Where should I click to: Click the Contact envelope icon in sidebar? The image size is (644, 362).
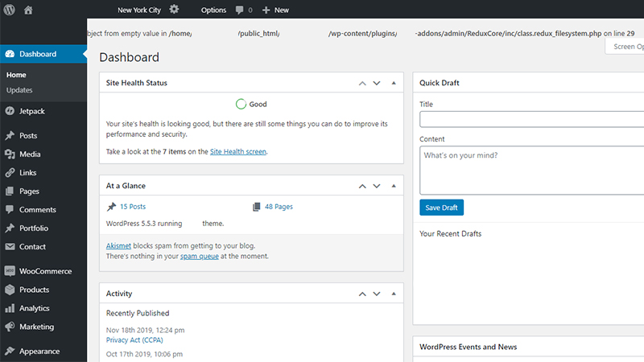tap(10, 246)
